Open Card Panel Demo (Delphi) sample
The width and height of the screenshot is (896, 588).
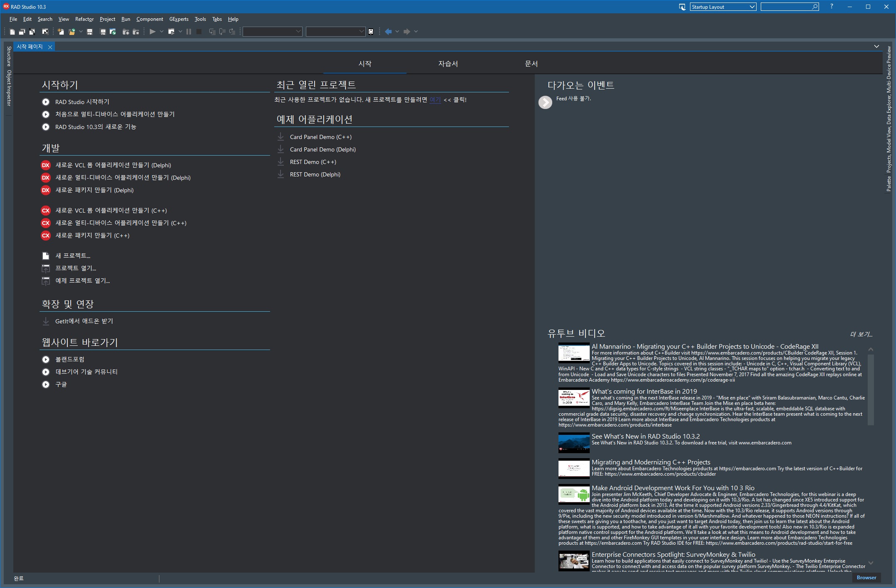coord(323,149)
